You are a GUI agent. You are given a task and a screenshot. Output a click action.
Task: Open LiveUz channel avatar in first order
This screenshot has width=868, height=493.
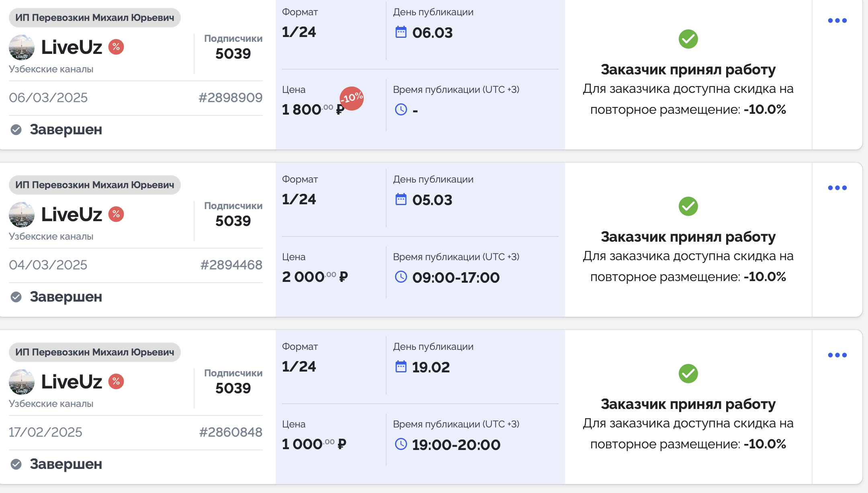(x=22, y=47)
